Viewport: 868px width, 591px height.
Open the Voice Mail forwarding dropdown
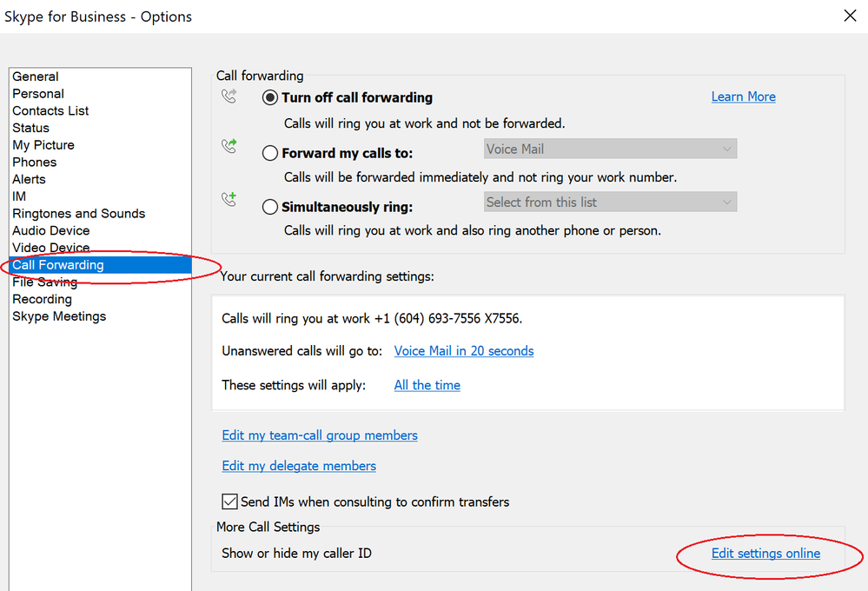(x=610, y=149)
